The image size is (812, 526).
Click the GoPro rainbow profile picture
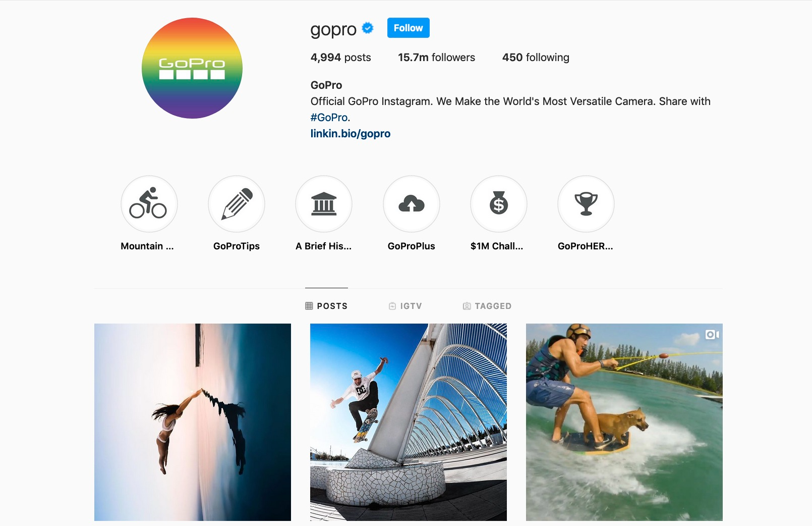tap(192, 68)
